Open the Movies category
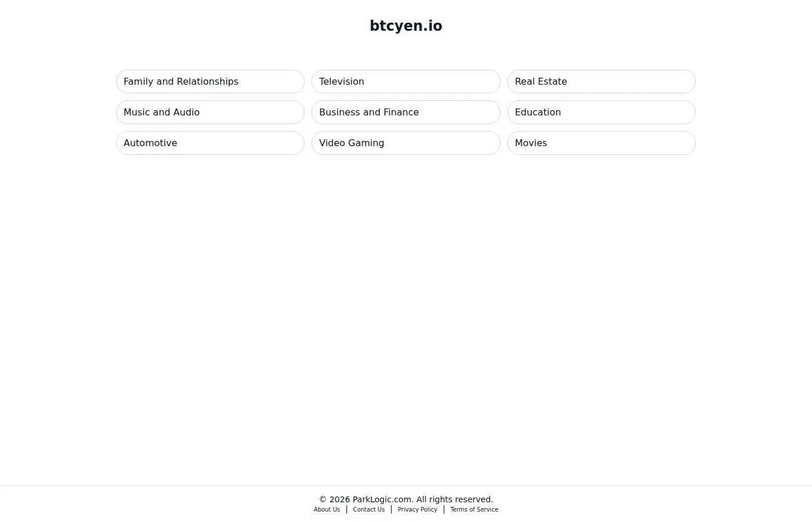The width and height of the screenshot is (812, 522). tap(601, 143)
